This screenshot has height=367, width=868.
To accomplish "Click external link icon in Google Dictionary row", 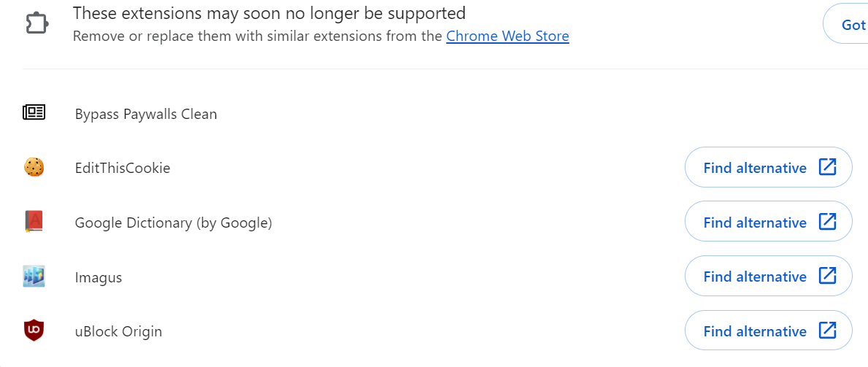I will 827,221.
